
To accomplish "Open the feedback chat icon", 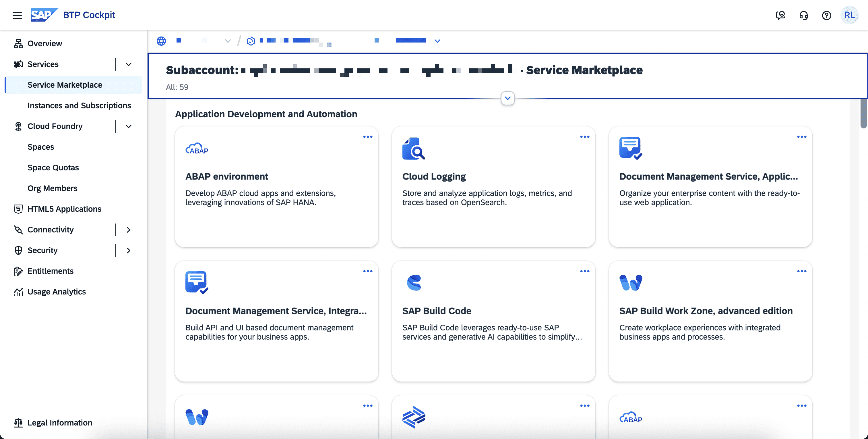I will (x=780, y=15).
